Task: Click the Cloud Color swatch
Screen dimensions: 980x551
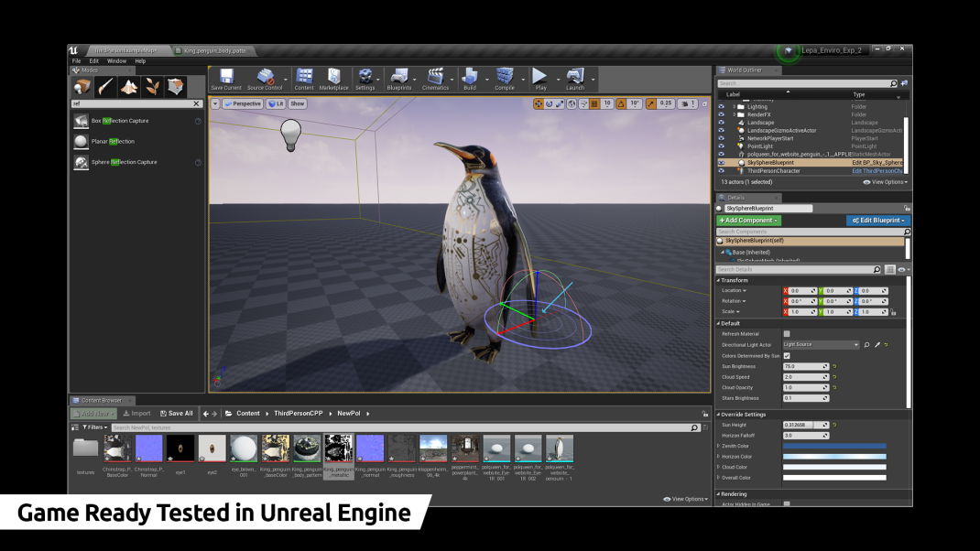Action: 834,468
